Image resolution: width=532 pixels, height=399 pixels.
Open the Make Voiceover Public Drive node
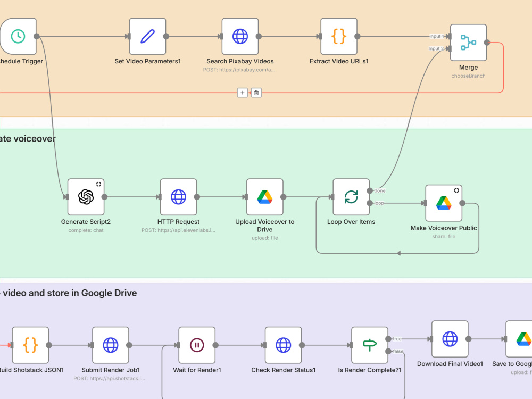click(444, 203)
